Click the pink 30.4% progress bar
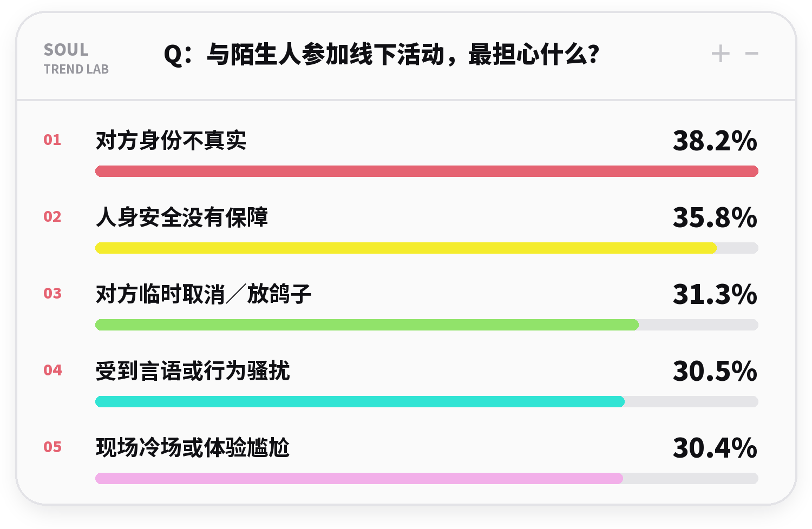The width and height of the screenshot is (812, 529). 359,479
